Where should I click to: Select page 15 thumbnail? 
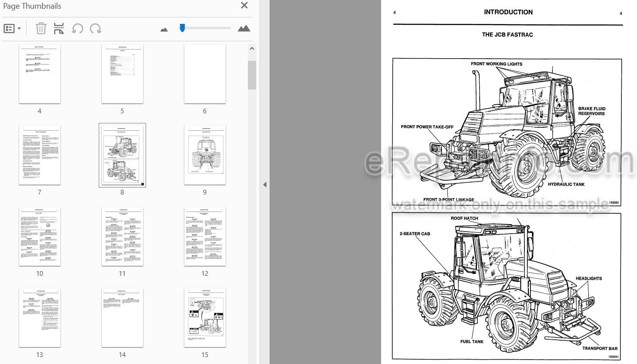205,318
